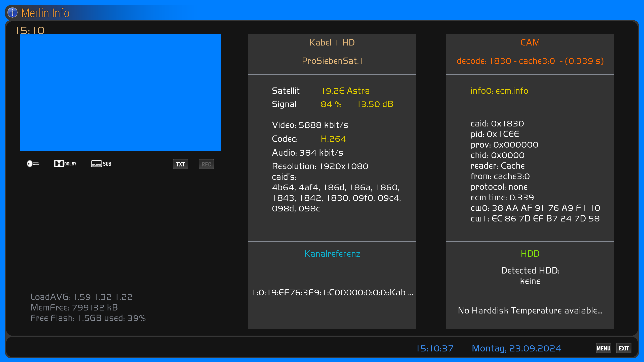Click the CAM panel heading

click(530, 42)
